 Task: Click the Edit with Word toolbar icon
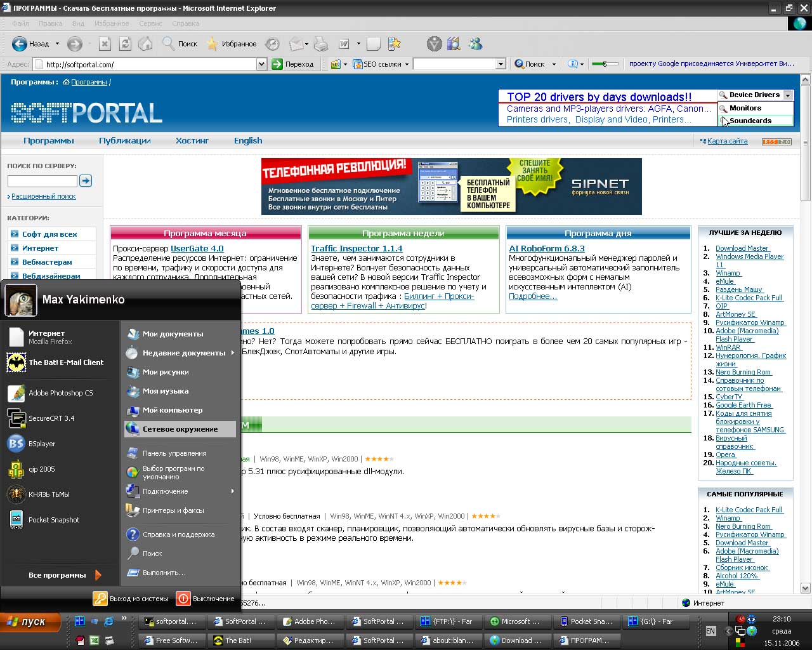[x=344, y=44]
